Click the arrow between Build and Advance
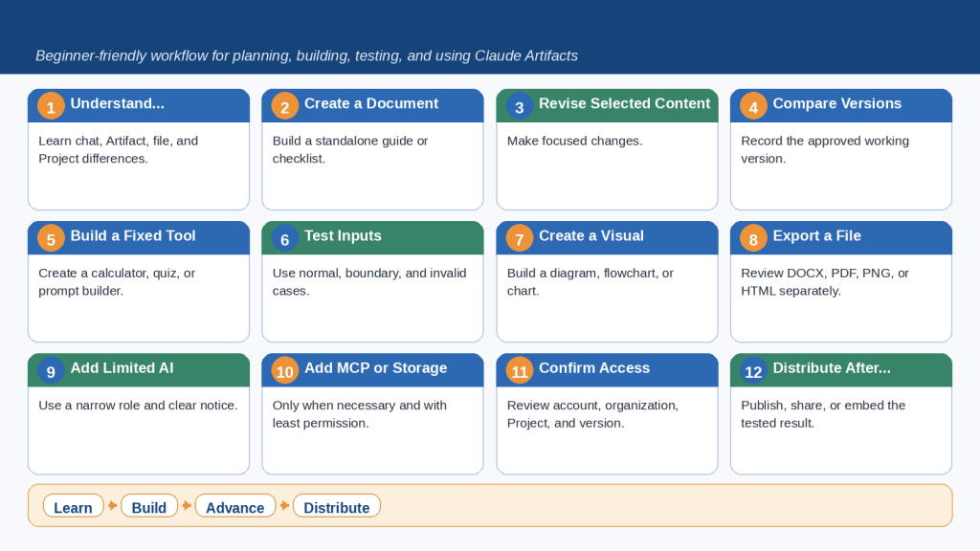This screenshot has width=980, height=551. point(187,505)
